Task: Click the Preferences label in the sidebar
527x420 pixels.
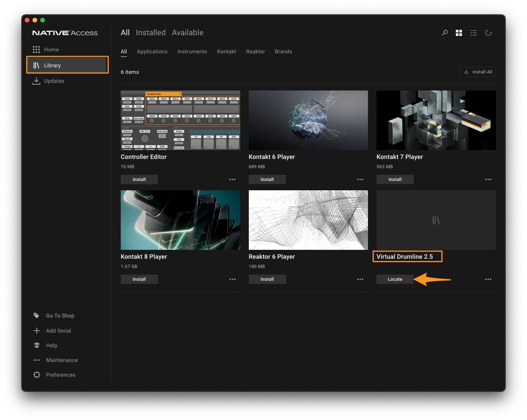Action: pos(61,375)
